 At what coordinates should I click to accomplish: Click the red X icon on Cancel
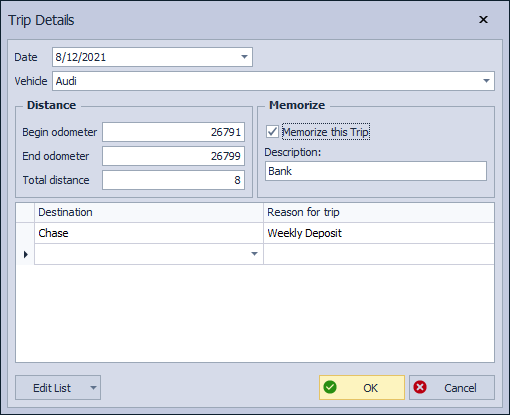(420, 387)
